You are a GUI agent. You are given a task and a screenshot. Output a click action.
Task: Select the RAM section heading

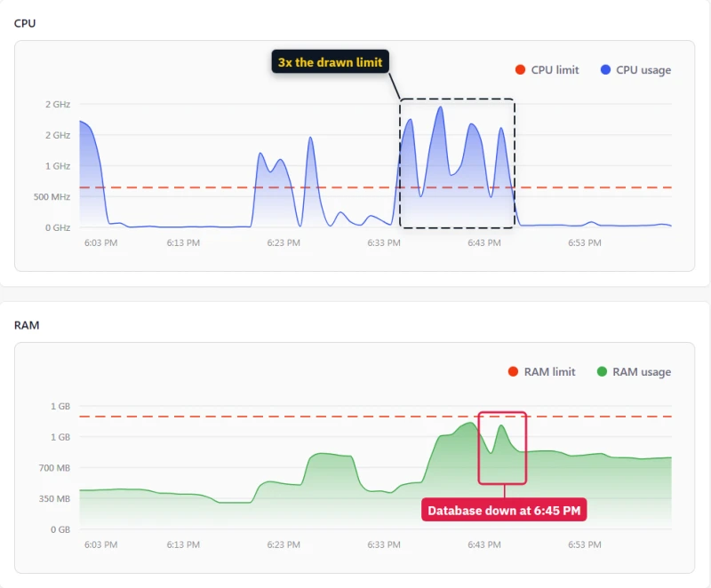click(27, 325)
